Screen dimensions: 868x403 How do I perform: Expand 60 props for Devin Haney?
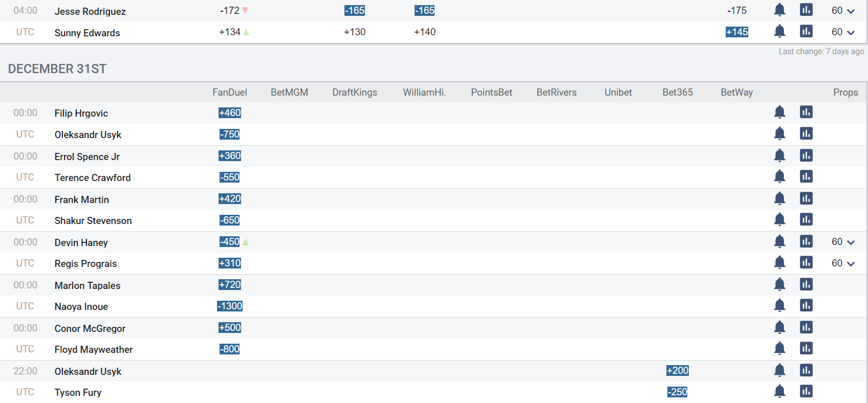click(x=843, y=242)
